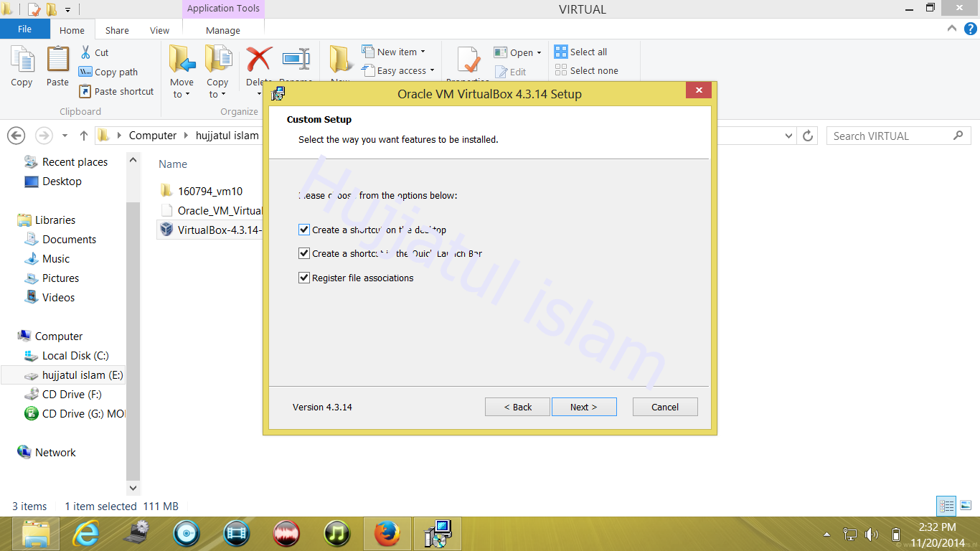Select CD Drive (F:)
Viewport: 980px width, 551px height.
coord(63,395)
